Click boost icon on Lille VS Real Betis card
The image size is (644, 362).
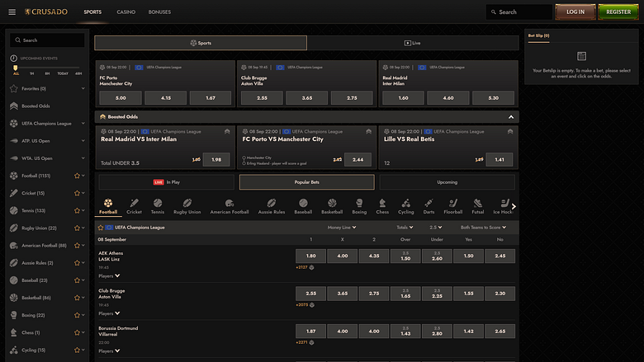pyautogui.click(x=510, y=132)
